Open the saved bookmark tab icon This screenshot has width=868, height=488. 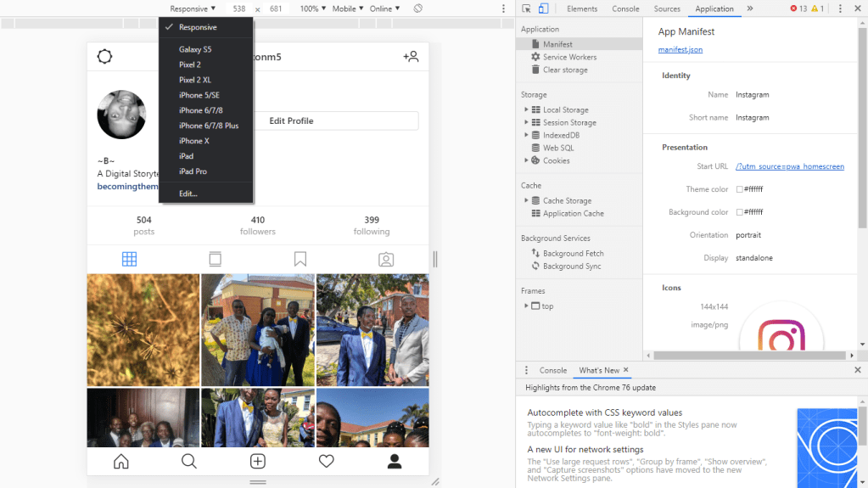pos(300,259)
